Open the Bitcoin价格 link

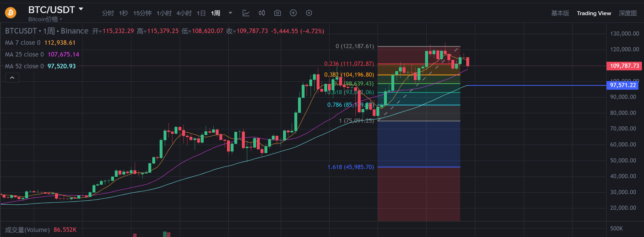45,19
